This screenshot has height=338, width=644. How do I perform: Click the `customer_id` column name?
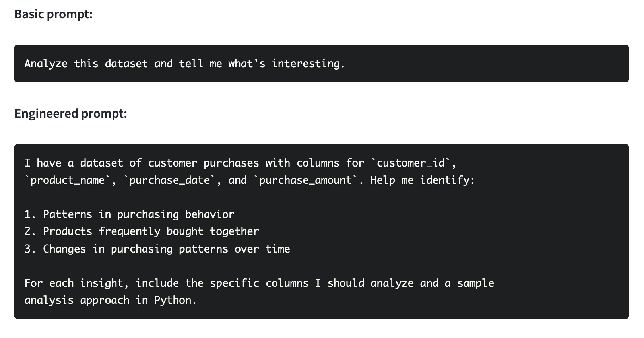point(411,163)
